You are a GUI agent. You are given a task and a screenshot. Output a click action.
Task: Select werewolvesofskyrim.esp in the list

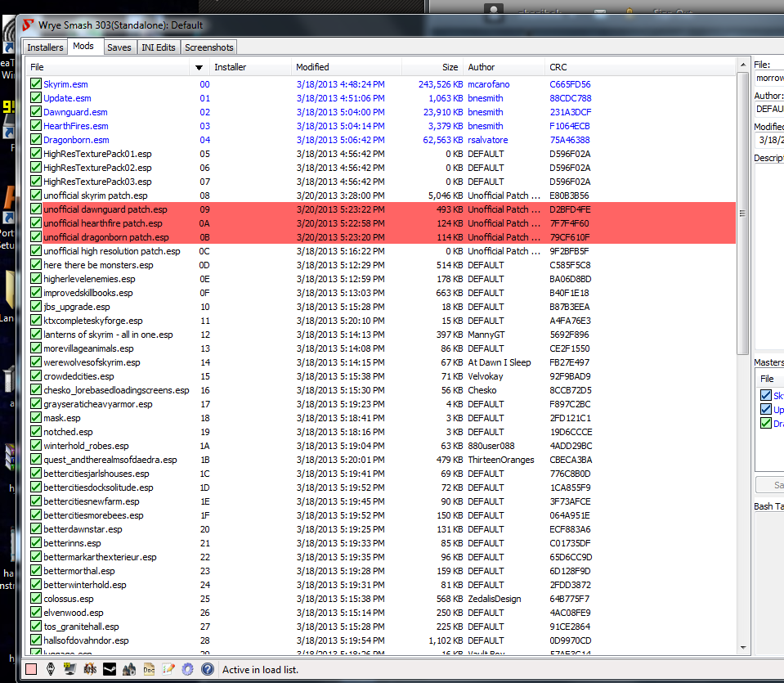[x=92, y=362]
